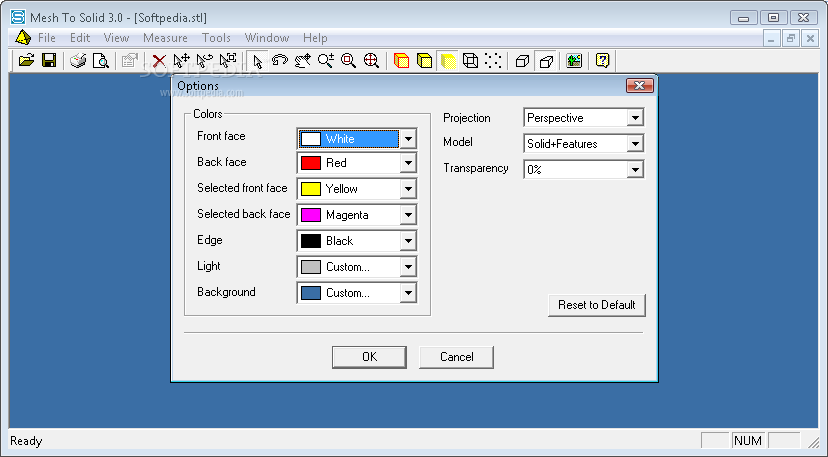Switch to Wireframe cube view
Image resolution: width=828 pixels, height=457 pixels.
pyautogui.click(x=470, y=60)
